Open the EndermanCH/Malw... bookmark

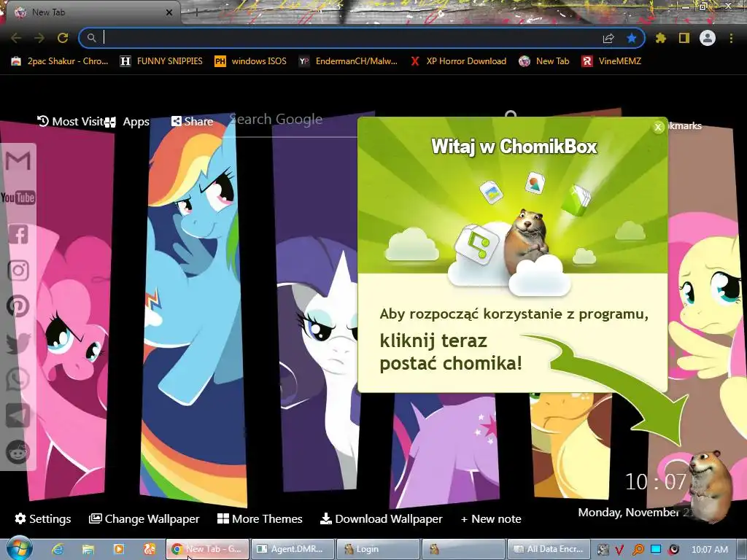click(348, 61)
